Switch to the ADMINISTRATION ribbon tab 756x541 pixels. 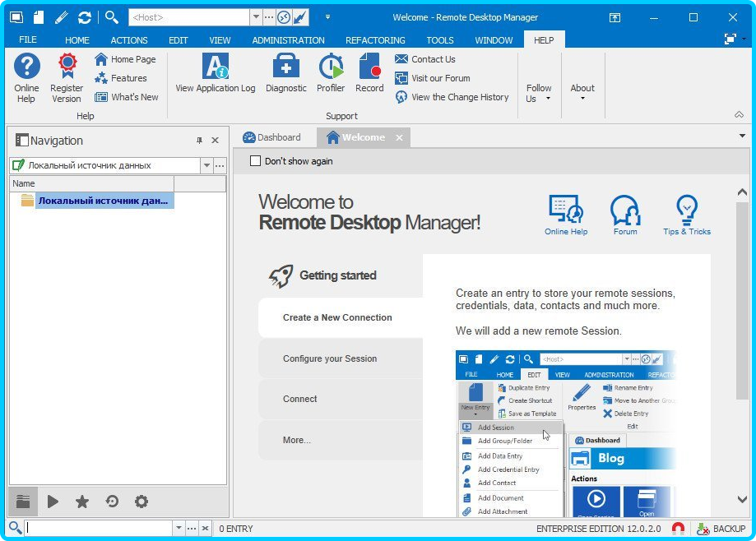288,40
